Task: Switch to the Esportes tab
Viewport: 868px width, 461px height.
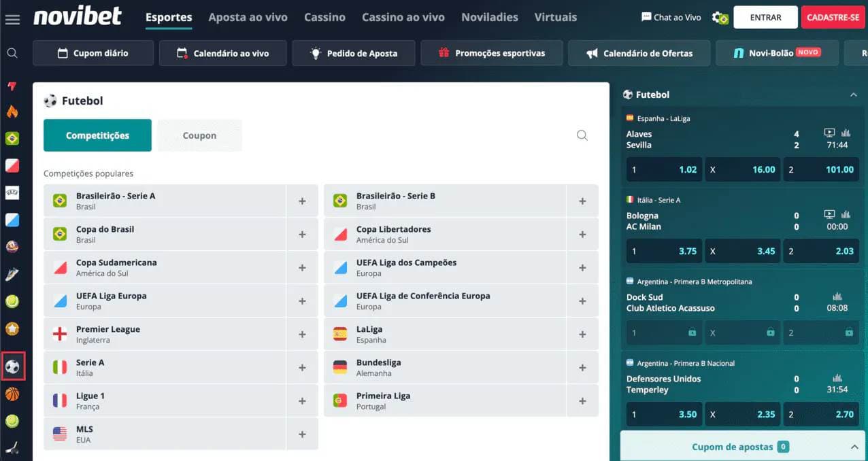Action: [x=169, y=17]
